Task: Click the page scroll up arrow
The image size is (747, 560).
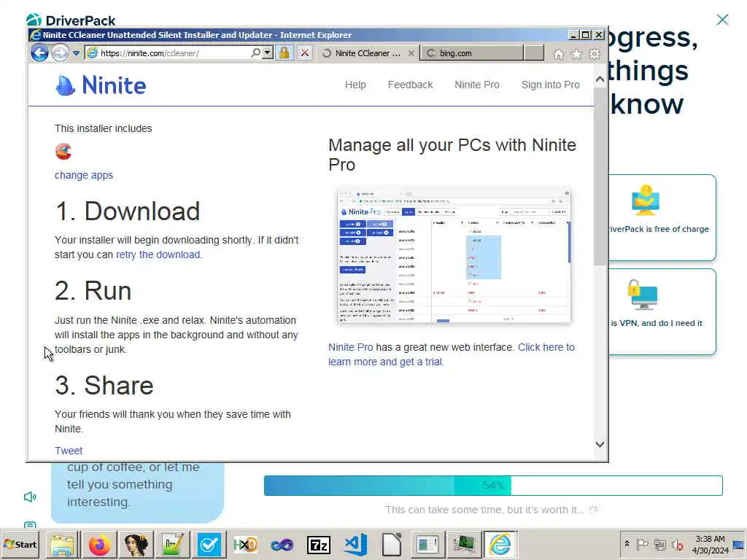Action: [600, 79]
